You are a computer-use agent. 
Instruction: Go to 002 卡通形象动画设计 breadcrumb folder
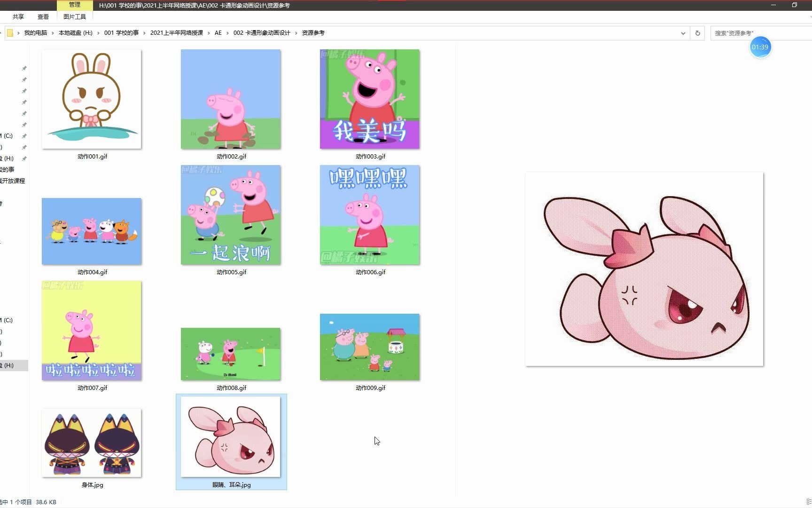tap(262, 33)
